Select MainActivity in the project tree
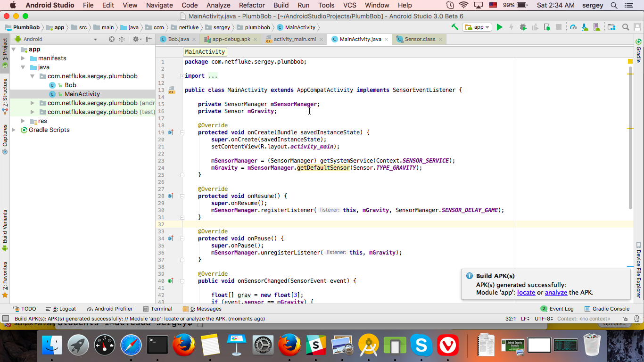 point(82,94)
